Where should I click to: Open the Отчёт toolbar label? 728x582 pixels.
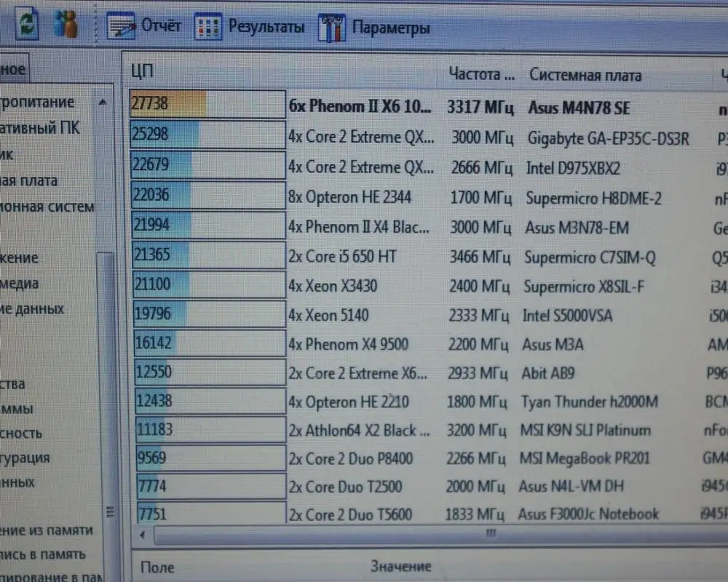(x=161, y=25)
